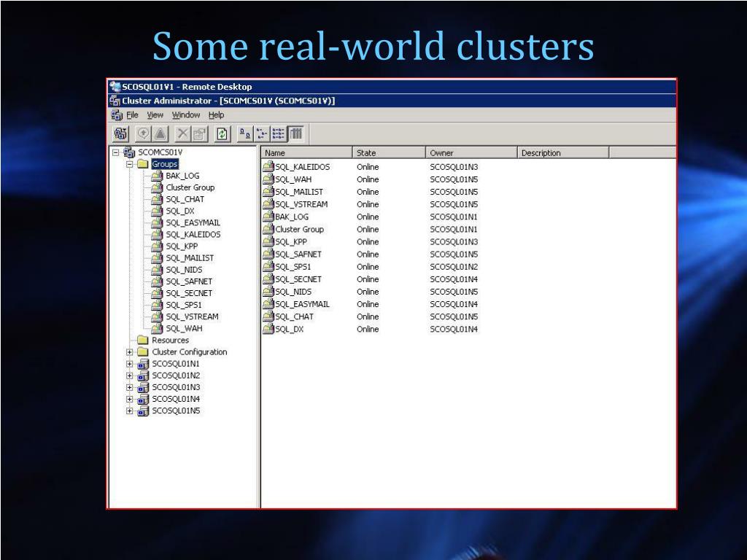Screen dimensions: 747x560
Task: Select SQL_SECNET in the tree
Action: 189,293
